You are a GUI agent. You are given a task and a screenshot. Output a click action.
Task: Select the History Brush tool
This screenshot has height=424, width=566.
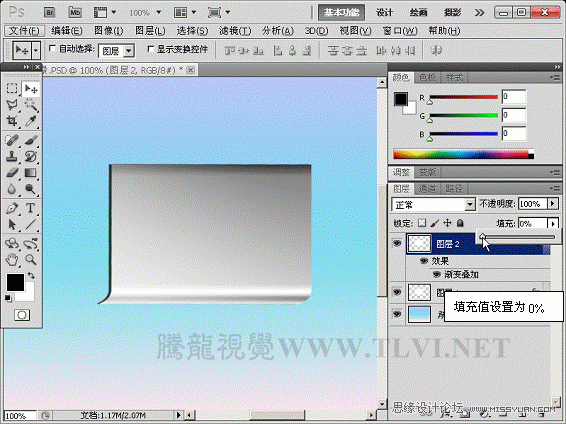point(31,156)
